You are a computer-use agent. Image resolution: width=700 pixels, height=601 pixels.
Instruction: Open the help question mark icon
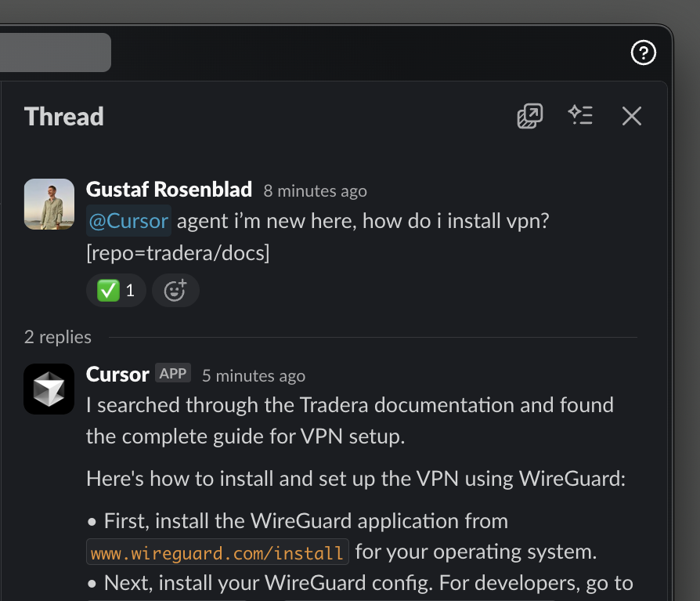point(644,52)
